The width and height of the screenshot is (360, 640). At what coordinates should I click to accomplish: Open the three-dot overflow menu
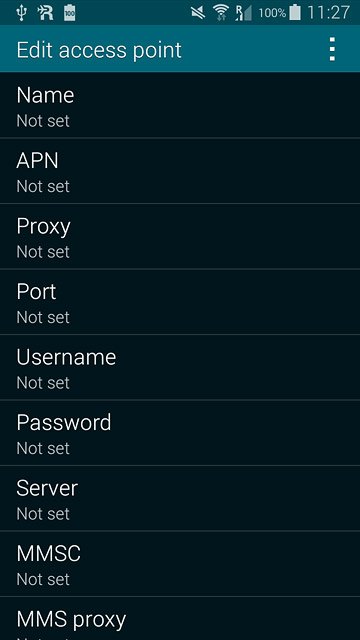[x=332, y=49]
